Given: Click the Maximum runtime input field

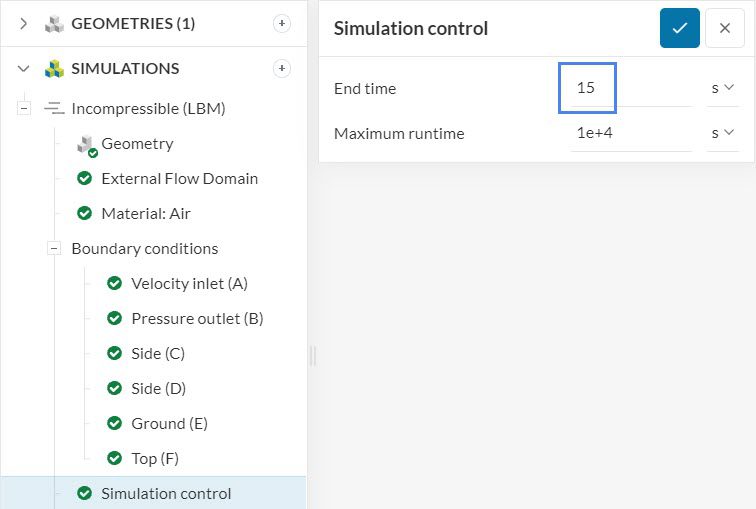Looking at the screenshot, I should (x=630, y=133).
